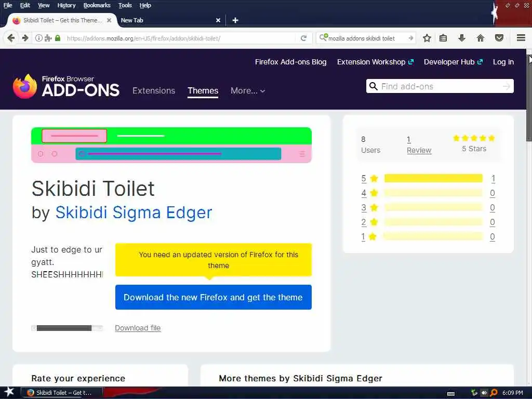Click the Firefox Browser Add-ons logo
Viewport: 532px width, 399px height.
(66, 87)
